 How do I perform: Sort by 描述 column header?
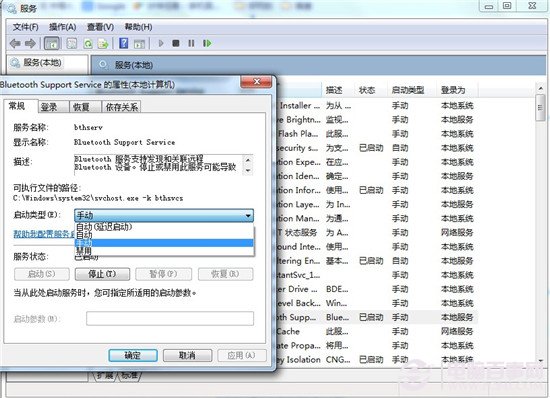(338, 90)
